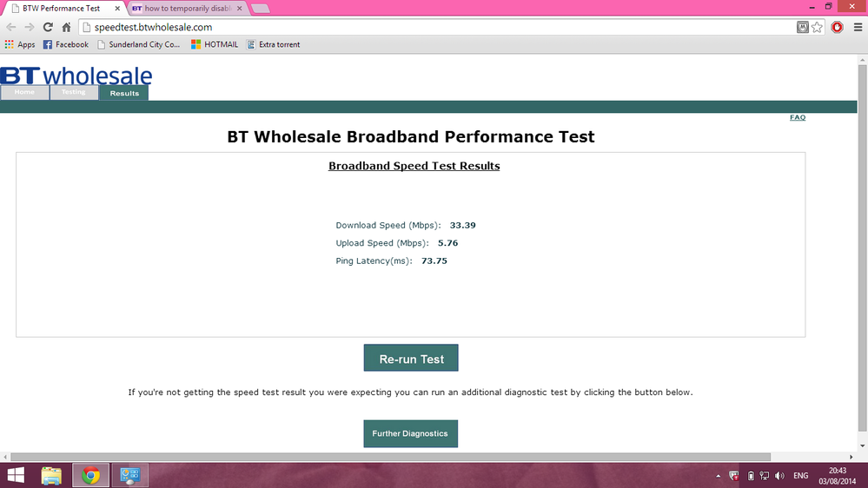The image size is (868, 488).
Task: Click the Further Diagnostics button
Action: pyautogui.click(x=411, y=434)
